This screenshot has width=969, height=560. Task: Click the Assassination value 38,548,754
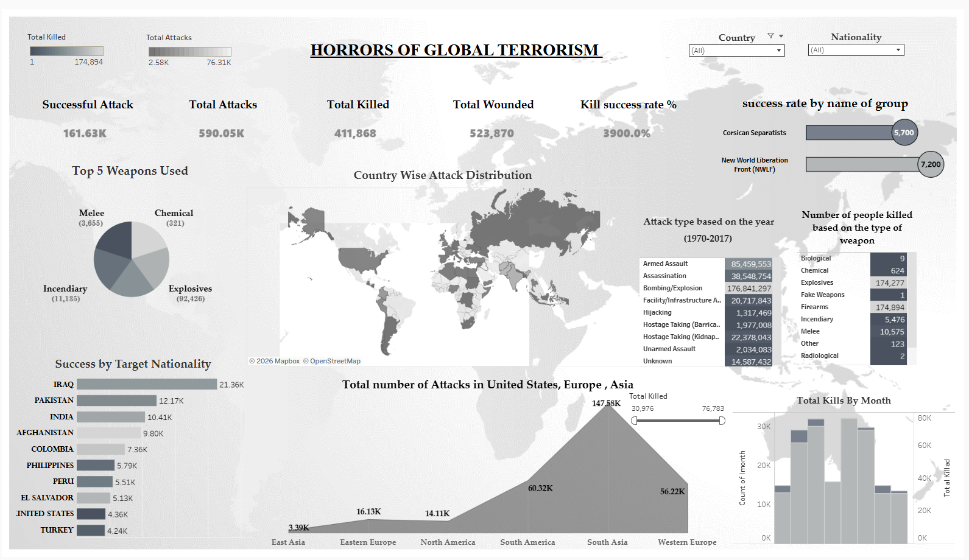tap(749, 276)
